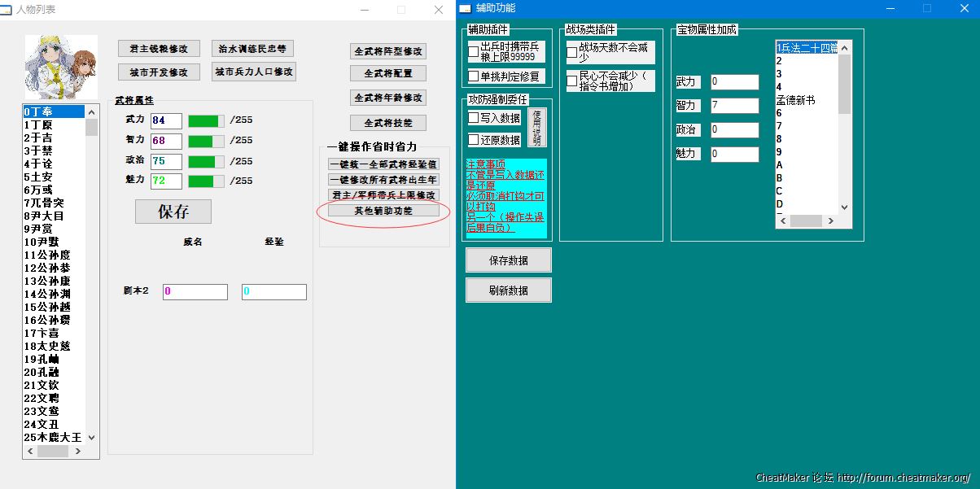
Task: Click the anime character portrait image
Action: tap(61, 67)
